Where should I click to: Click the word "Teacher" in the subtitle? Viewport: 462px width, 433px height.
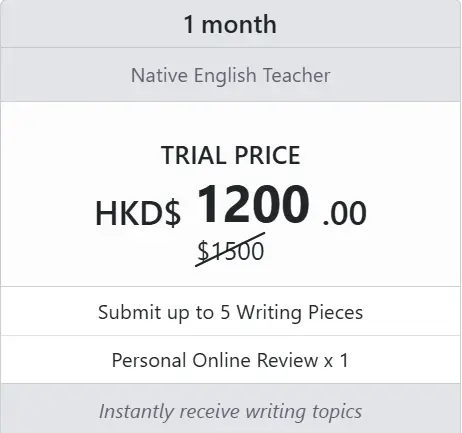pyautogui.click(x=297, y=75)
